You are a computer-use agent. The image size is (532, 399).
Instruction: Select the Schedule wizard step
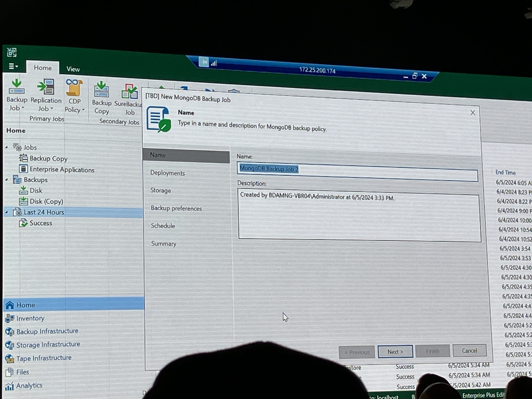click(163, 226)
